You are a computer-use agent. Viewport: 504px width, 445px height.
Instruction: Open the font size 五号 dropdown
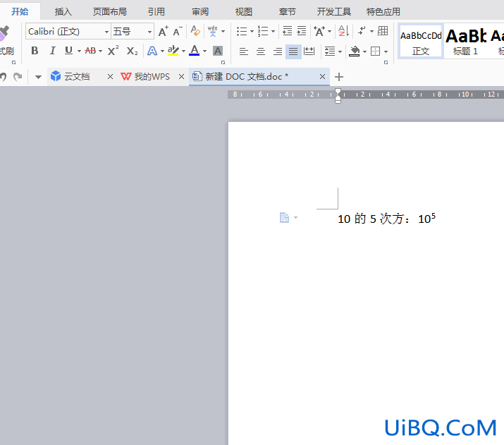(149, 32)
